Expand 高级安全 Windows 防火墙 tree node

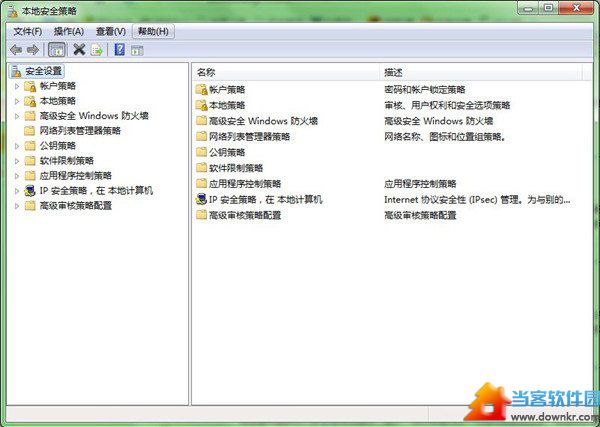(17, 116)
